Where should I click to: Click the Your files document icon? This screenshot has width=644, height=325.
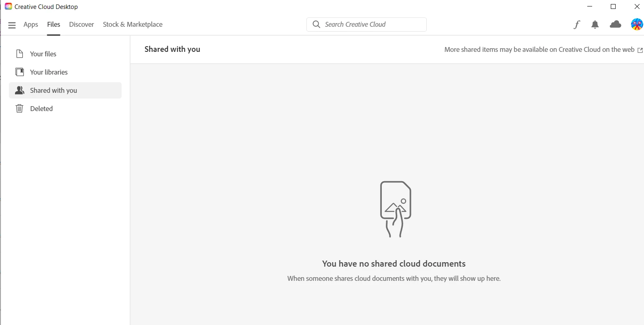click(x=19, y=54)
